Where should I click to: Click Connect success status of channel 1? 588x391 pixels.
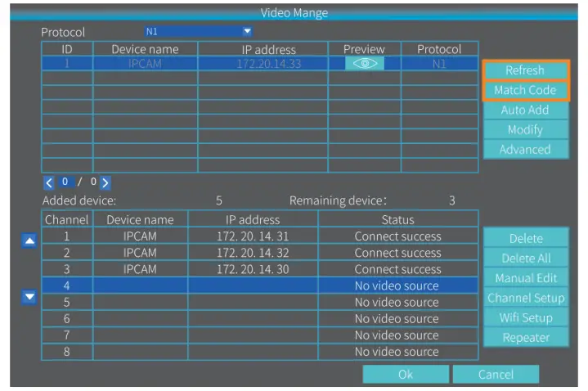tap(398, 236)
